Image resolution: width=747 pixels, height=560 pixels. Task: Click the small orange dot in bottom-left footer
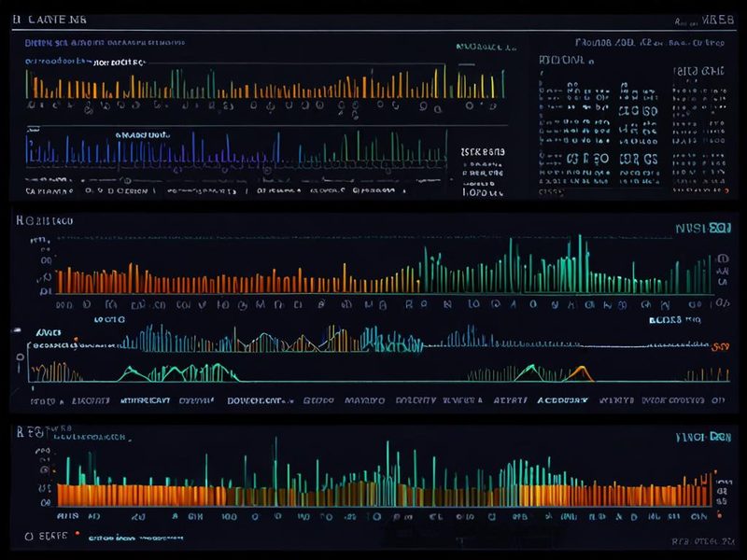pos(78,534)
